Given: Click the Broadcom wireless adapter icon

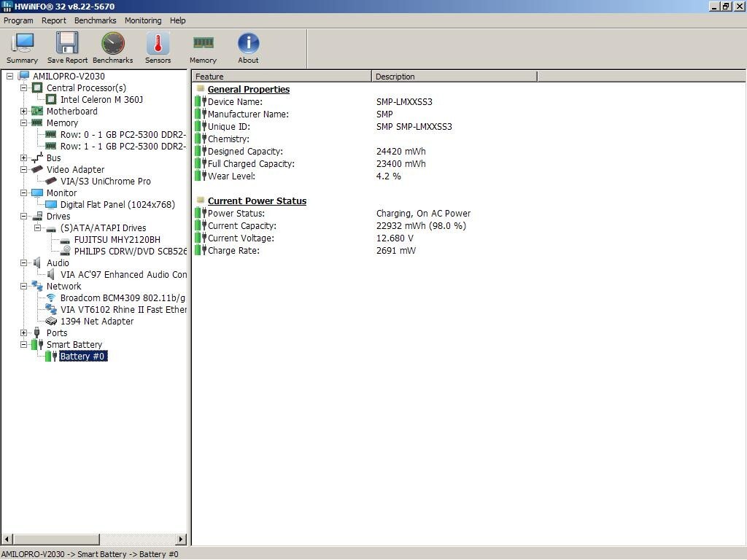Looking at the screenshot, I should (x=51, y=297).
